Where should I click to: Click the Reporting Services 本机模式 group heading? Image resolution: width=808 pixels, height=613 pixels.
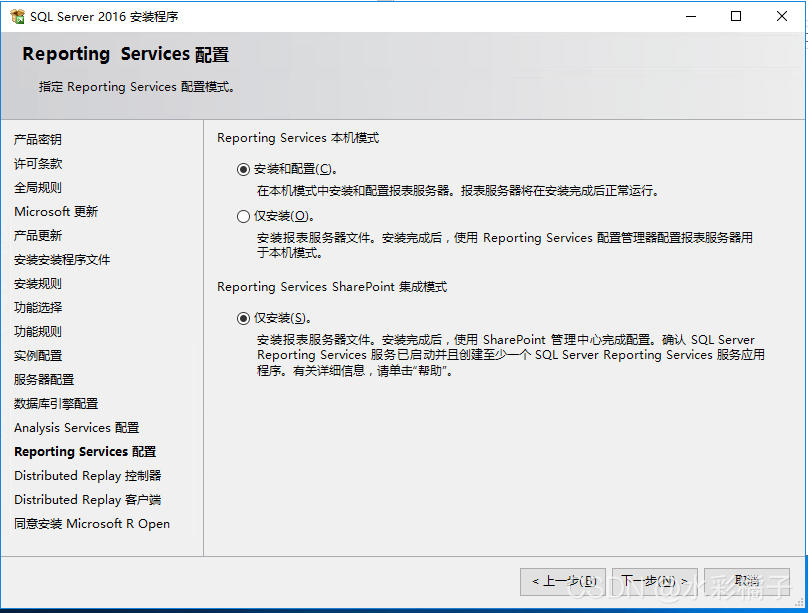click(298, 138)
